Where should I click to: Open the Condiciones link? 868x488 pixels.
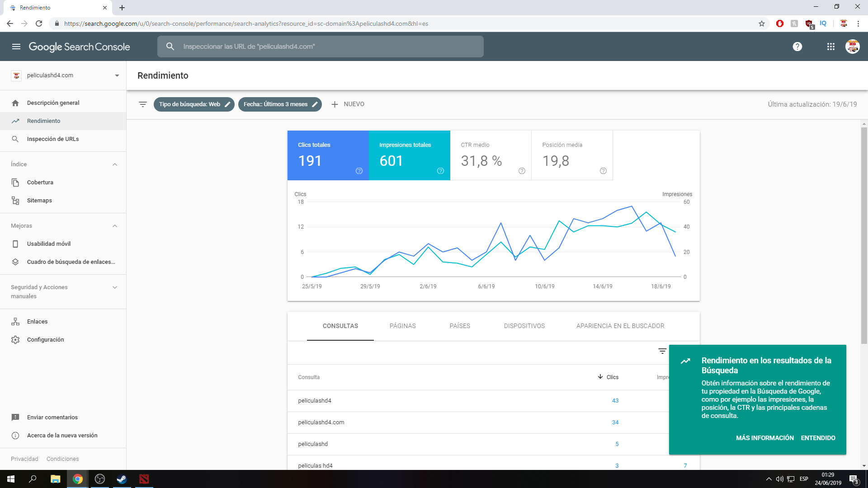(x=62, y=459)
